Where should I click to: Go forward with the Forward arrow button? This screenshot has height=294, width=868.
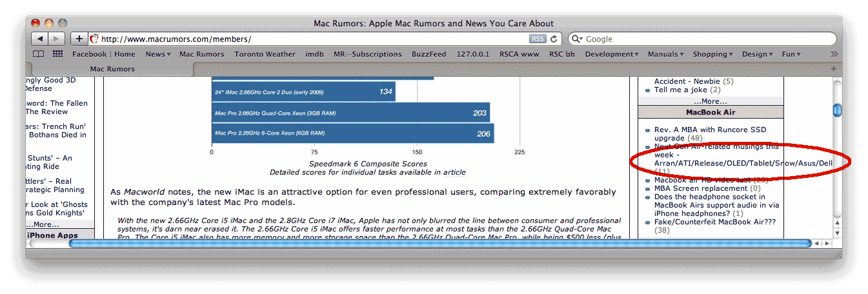click(57, 39)
